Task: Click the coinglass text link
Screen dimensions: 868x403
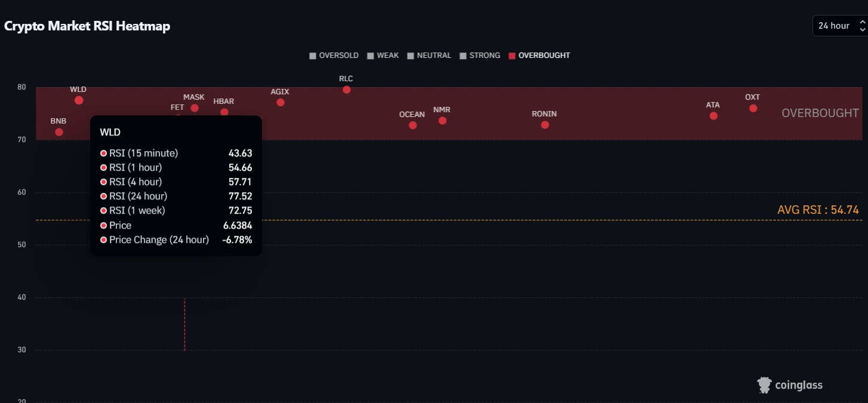Action: 798,385
